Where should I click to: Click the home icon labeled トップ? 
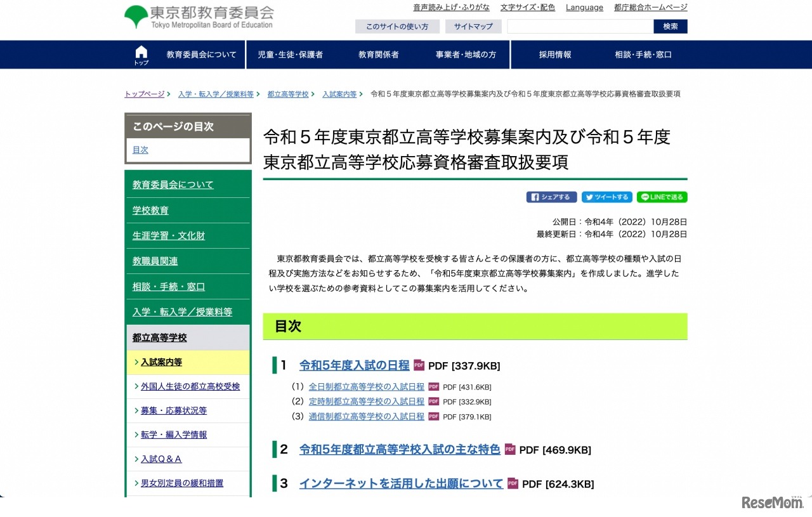coord(141,55)
